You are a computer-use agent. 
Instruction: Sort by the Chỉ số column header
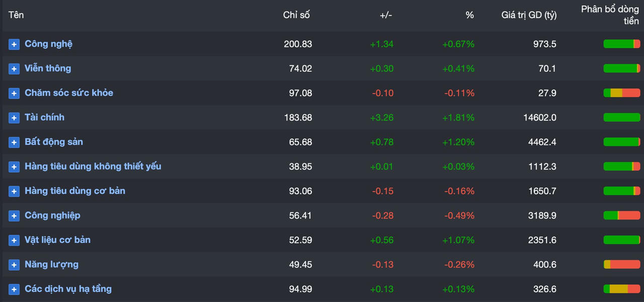pyautogui.click(x=296, y=15)
